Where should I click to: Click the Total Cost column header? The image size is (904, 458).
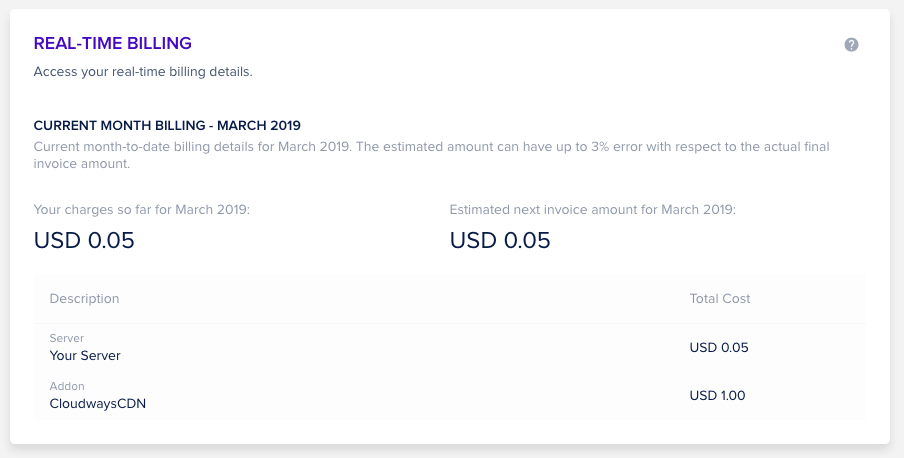pos(720,299)
